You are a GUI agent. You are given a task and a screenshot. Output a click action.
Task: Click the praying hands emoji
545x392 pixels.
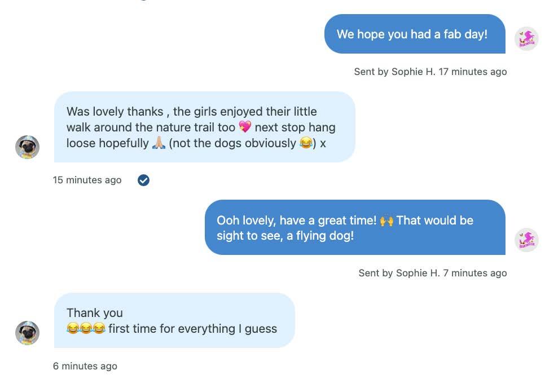click(159, 143)
